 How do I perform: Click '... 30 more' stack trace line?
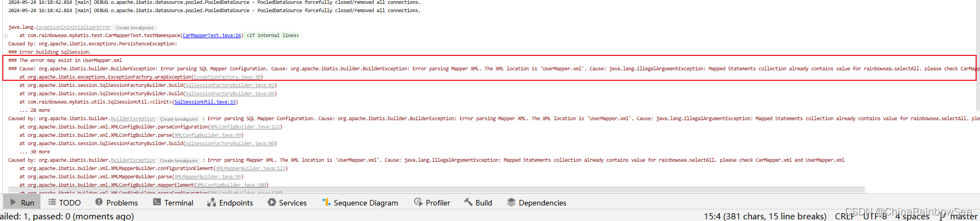pyautogui.click(x=34, y=152)
